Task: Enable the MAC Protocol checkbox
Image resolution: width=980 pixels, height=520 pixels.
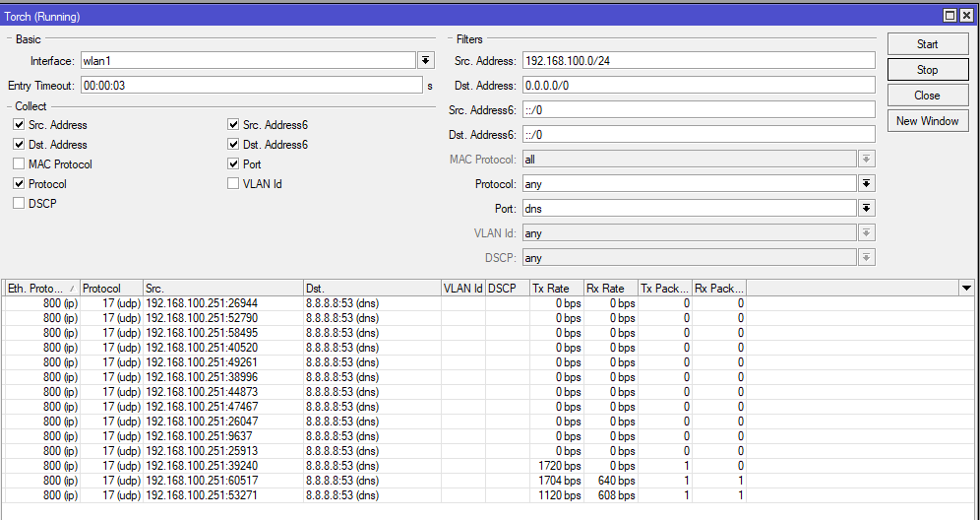Action: (19, 163)
